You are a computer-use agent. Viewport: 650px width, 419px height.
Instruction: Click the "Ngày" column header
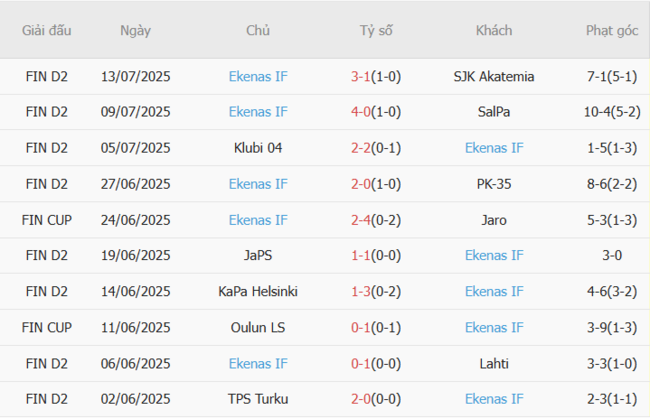[x=135, y=30]
